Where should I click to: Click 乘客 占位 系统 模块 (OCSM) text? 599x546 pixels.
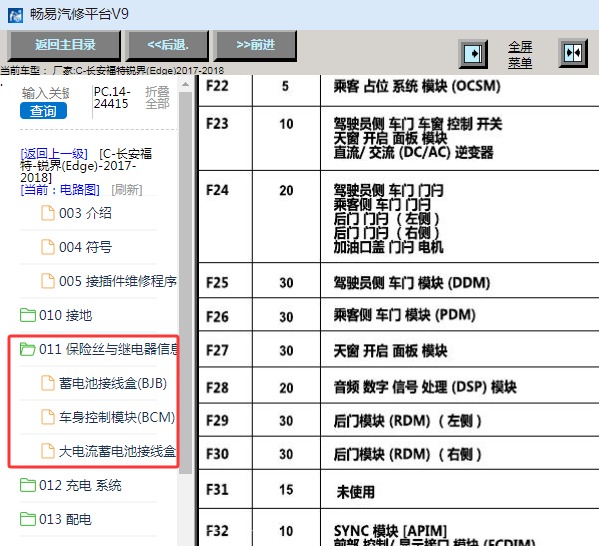(417, 86)
